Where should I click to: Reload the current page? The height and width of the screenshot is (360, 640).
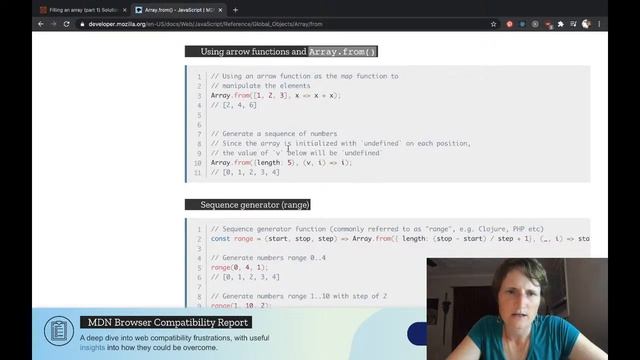coord(67,24)
